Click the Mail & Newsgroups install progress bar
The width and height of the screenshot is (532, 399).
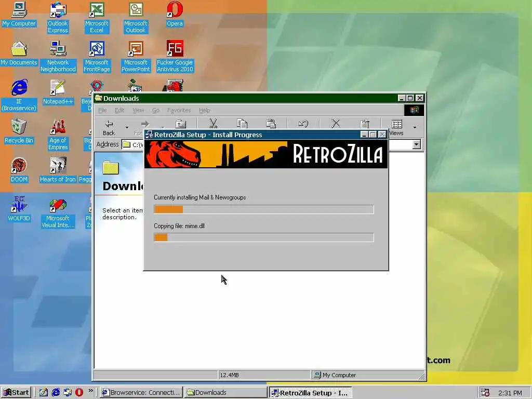(263, 209)
